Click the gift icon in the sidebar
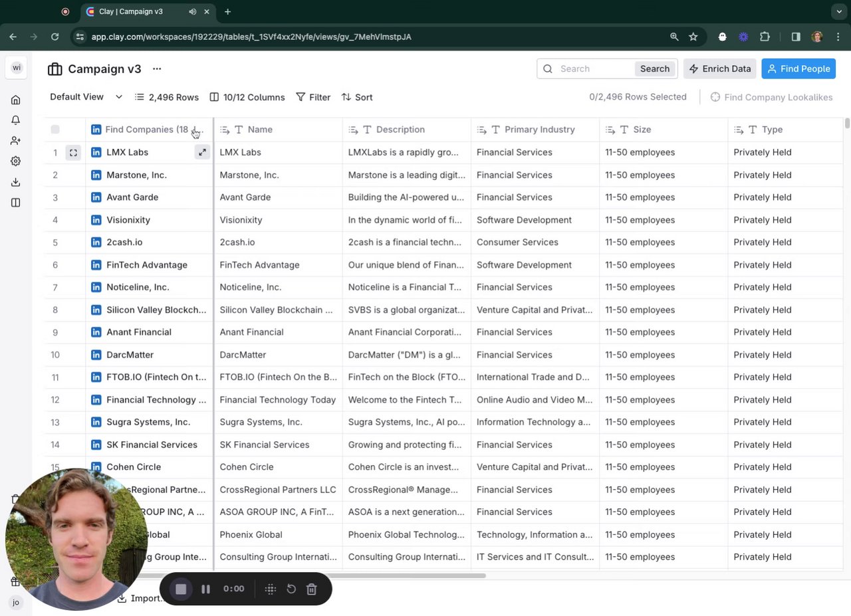851x616 pixels. point(15,581)
